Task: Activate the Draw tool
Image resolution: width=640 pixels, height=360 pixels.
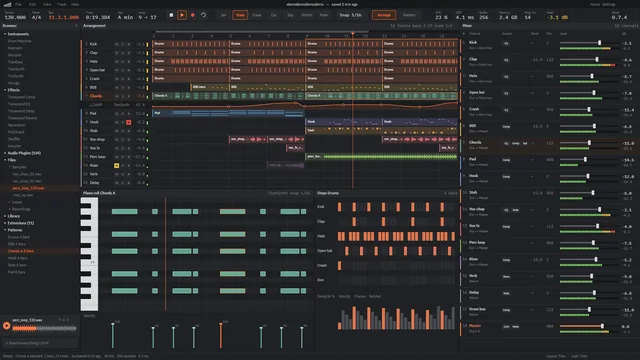Action: [x=240, y=15]
